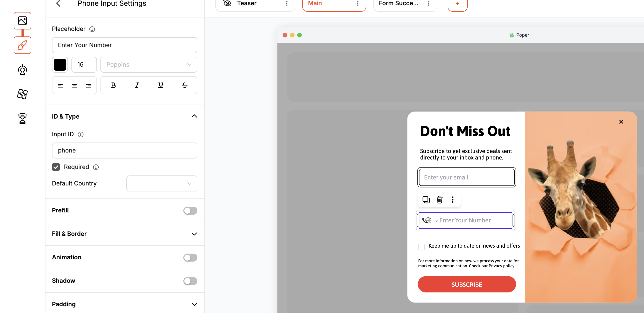Expand the Fill & Border section

tap(124, 234)
